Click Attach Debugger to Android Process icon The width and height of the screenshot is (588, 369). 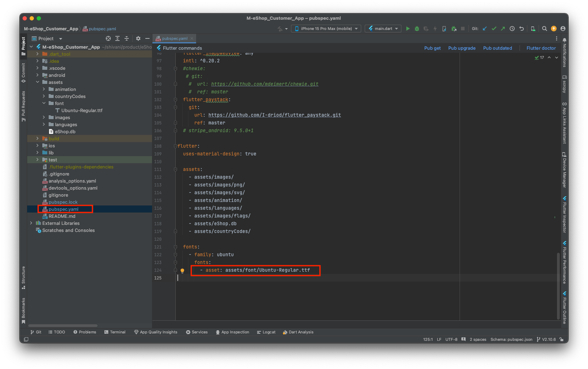(x=454, y=29)
